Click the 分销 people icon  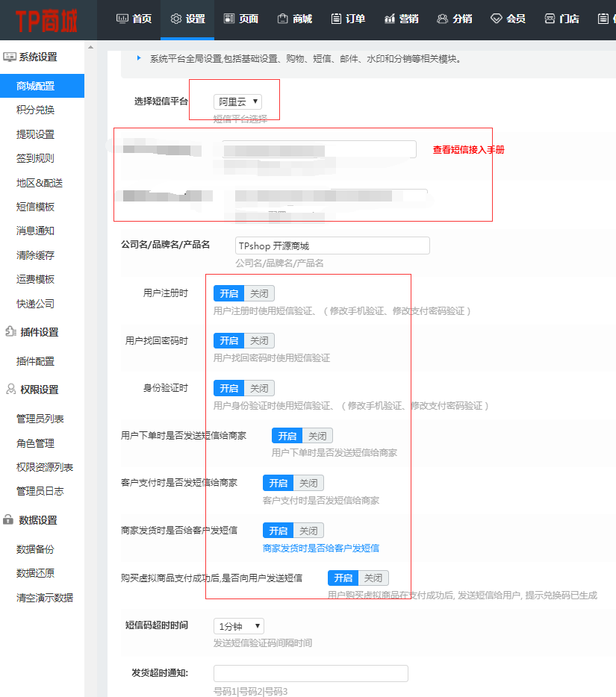pyautogui.click(x=443, y=19)
